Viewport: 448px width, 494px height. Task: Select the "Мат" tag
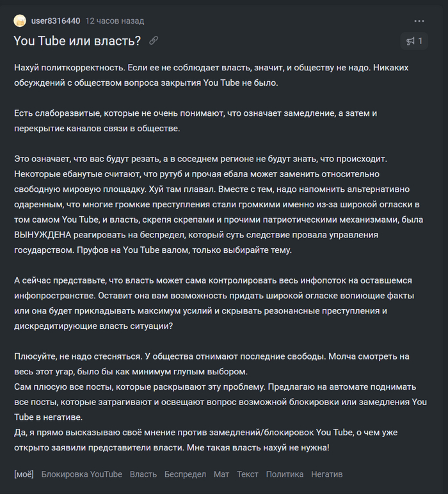(x=221, y=474)
